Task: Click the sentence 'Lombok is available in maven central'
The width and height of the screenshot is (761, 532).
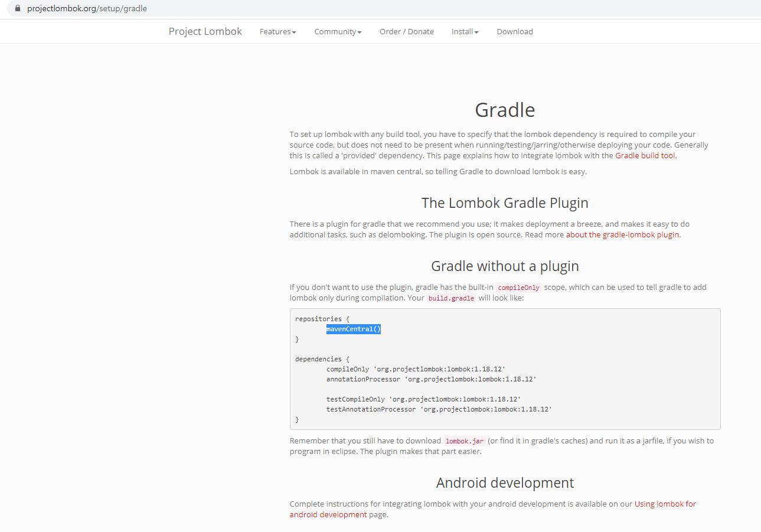Action: [x=438, y=172]
